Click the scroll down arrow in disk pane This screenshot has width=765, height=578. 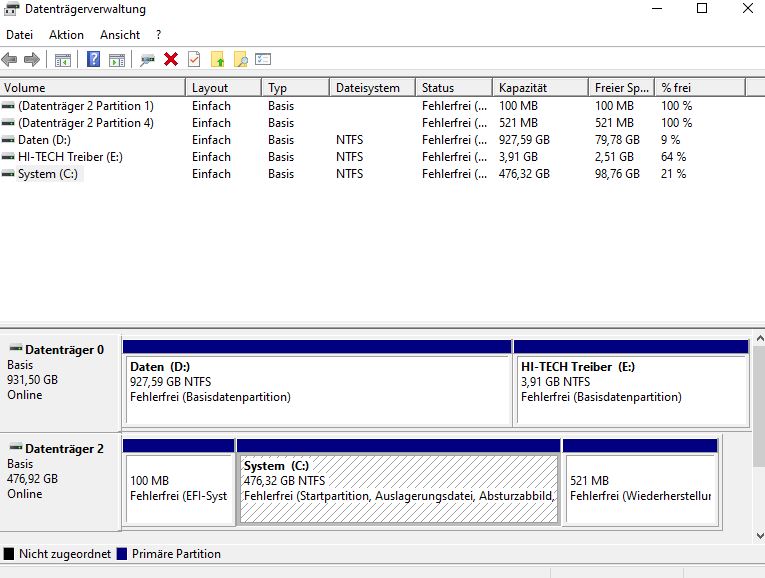tap(759, 535)
